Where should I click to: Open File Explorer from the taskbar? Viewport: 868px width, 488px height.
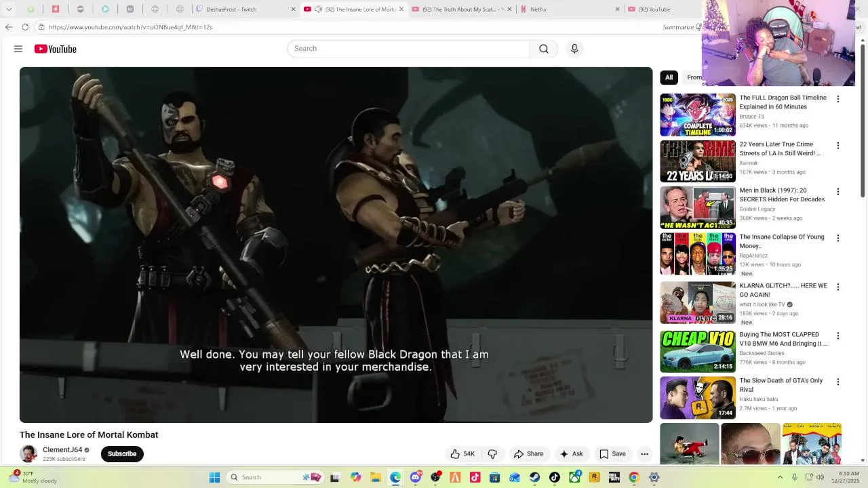point(376,477)
